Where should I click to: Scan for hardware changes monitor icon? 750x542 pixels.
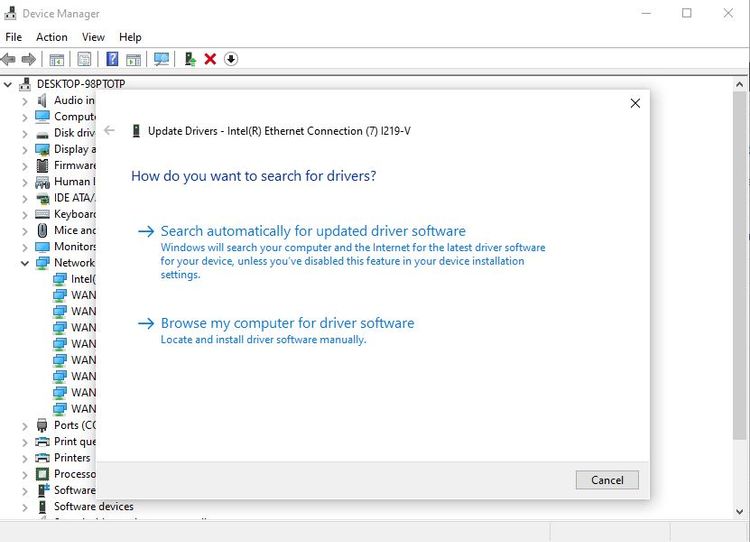coord(162,59)
